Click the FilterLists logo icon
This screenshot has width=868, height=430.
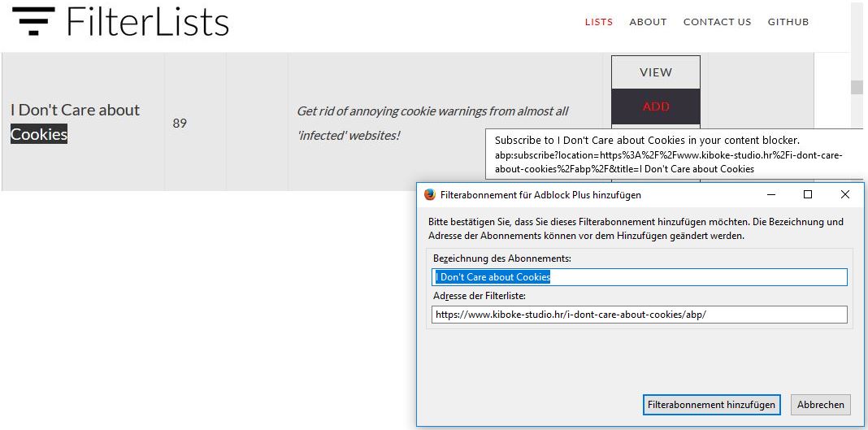[33, 21]
